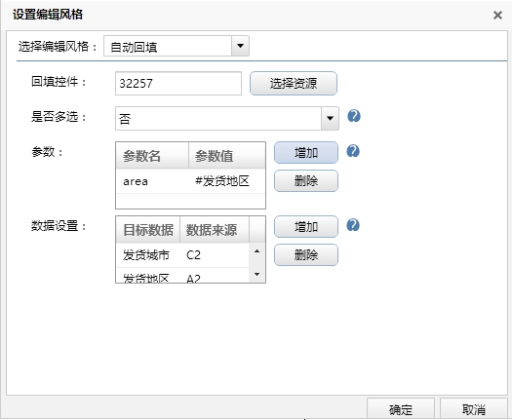Click the 回填控件 input field showing 32257

coord(178,84)
